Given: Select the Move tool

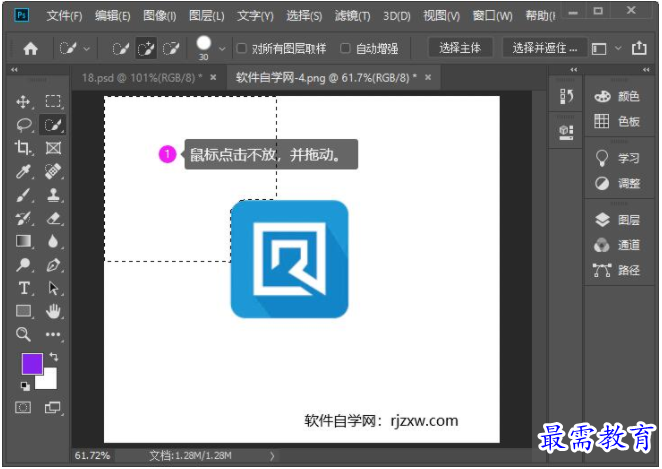Looking at the screenshot, I should coord(23,102).
